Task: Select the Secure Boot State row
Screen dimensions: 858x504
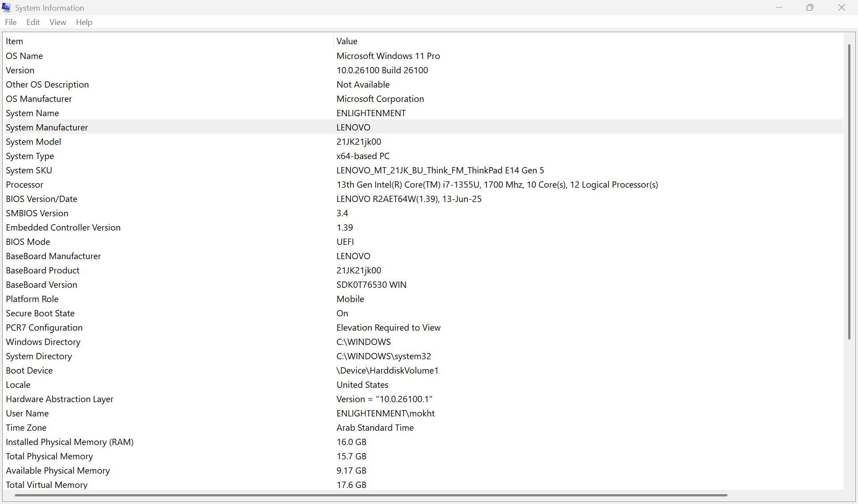Action: [40, 313]
